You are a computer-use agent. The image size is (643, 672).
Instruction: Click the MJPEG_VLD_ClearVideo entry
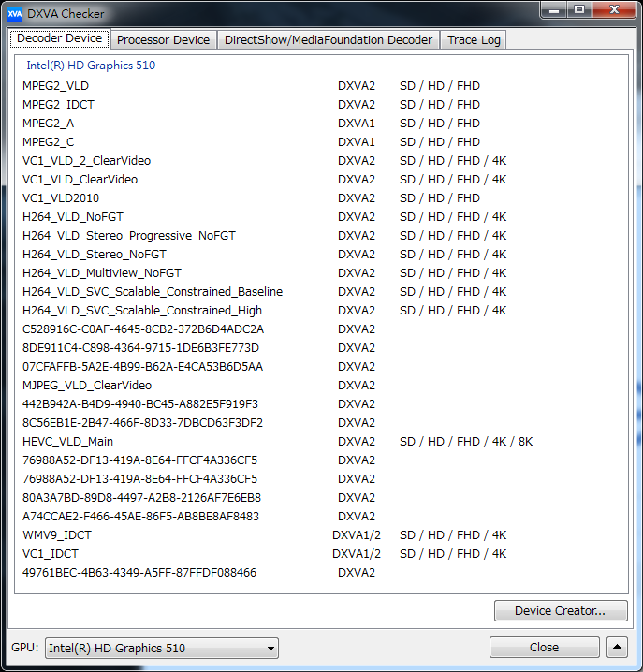pos(86,386)
